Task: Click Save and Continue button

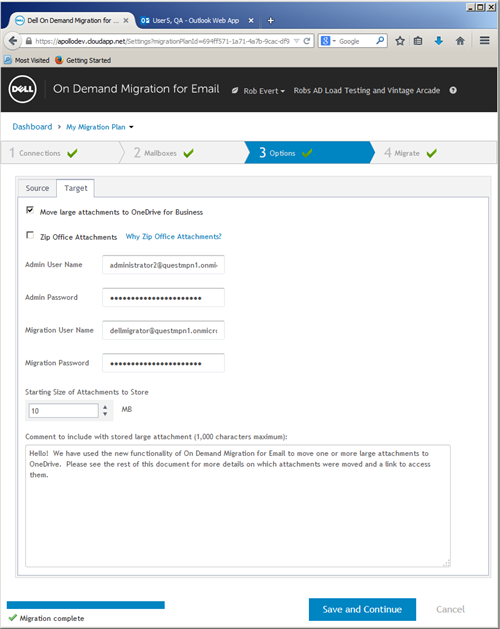Action: tap(362, 609)
